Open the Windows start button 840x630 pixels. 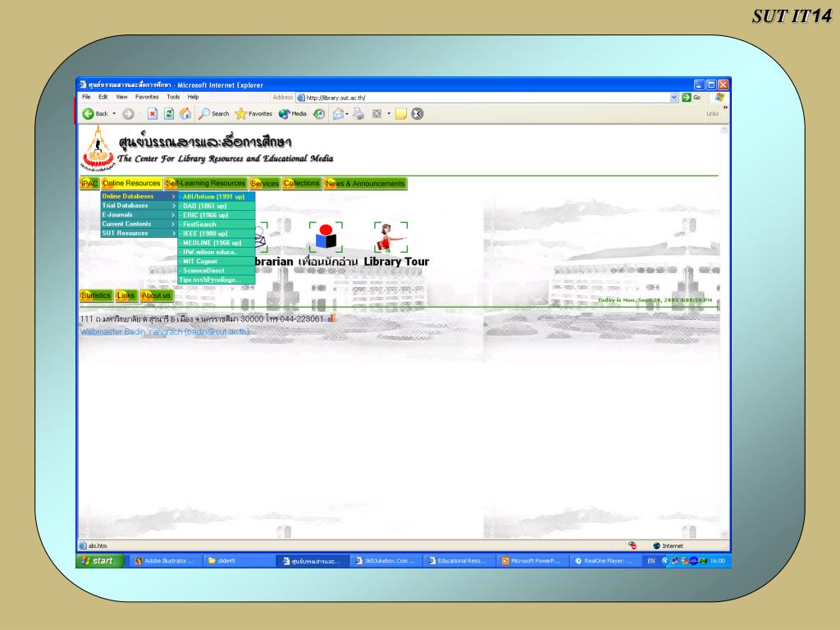tap(100, 561)
